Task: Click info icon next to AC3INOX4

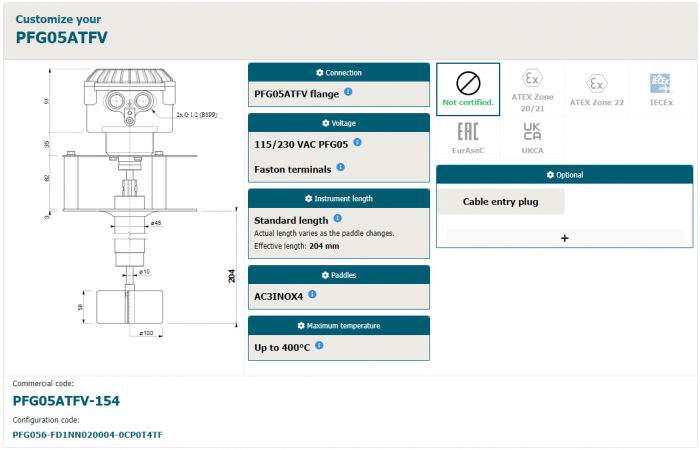Action: pos(313,294)
